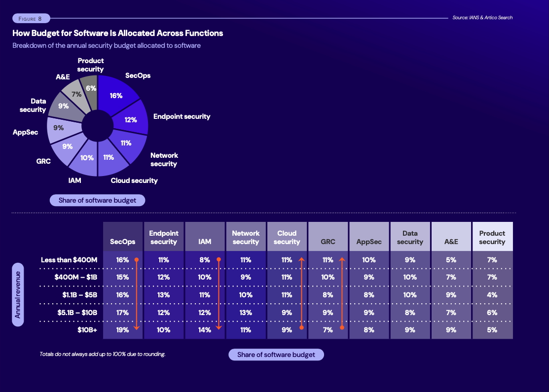549x392 pixels.
Task: Click the gray A&E 7% pie slice
Action: [x=76, y=94]
